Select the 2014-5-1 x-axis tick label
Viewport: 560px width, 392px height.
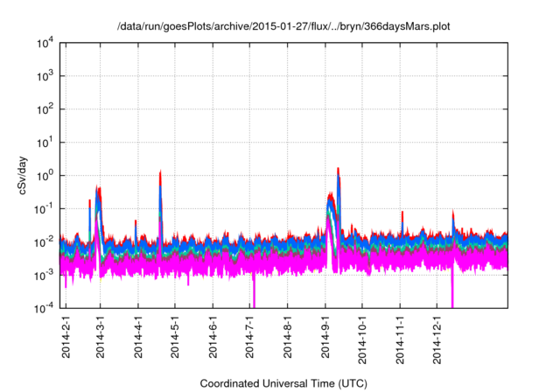[176, 338]
